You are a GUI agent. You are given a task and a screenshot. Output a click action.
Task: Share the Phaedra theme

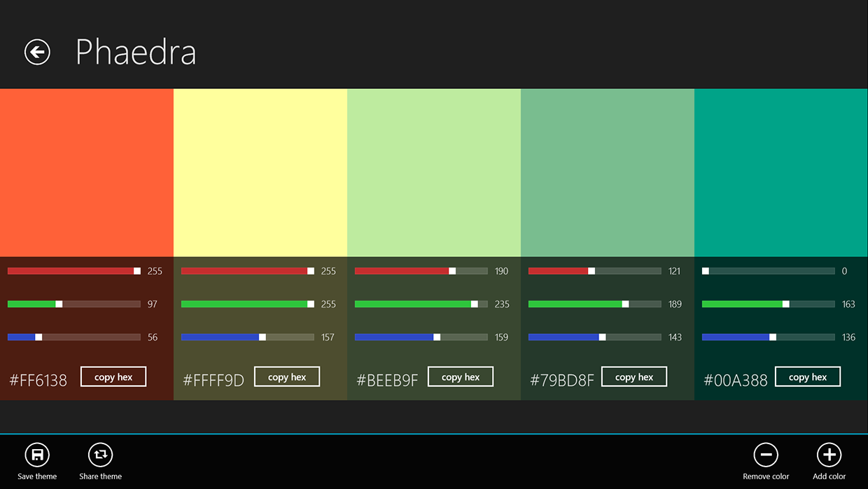click(100, 455)
